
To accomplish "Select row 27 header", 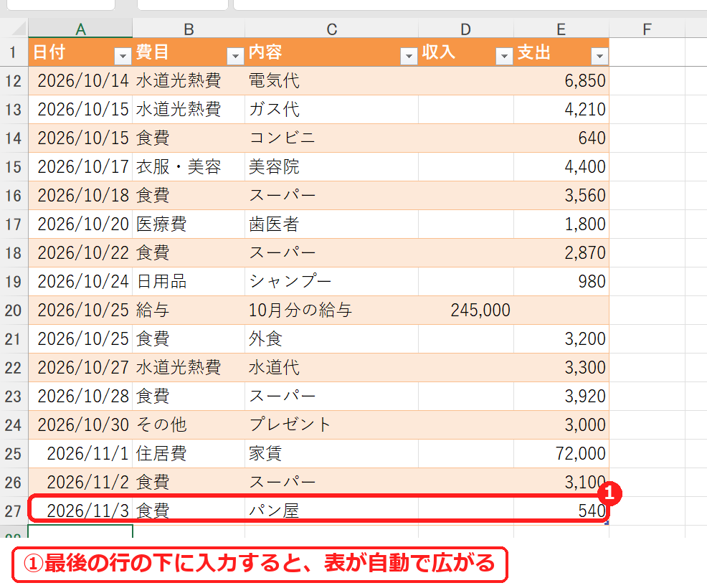I will pyautogui.click(x=14, y=511).
